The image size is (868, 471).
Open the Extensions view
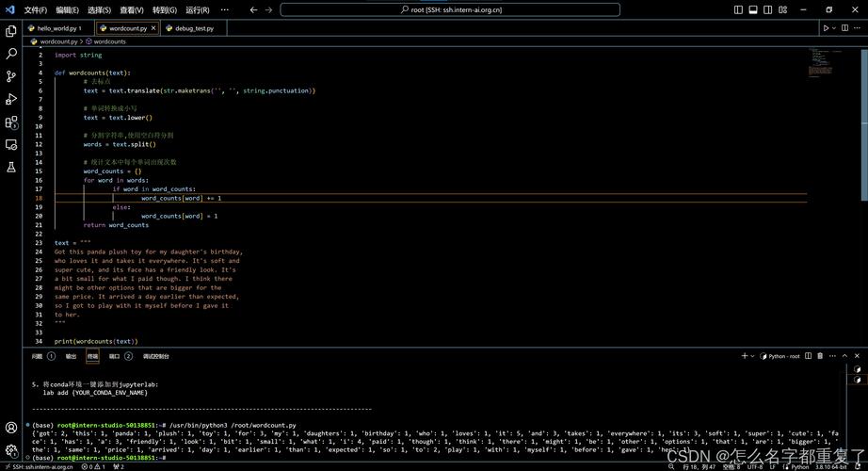pyautogui.click(x=11, y=122)
